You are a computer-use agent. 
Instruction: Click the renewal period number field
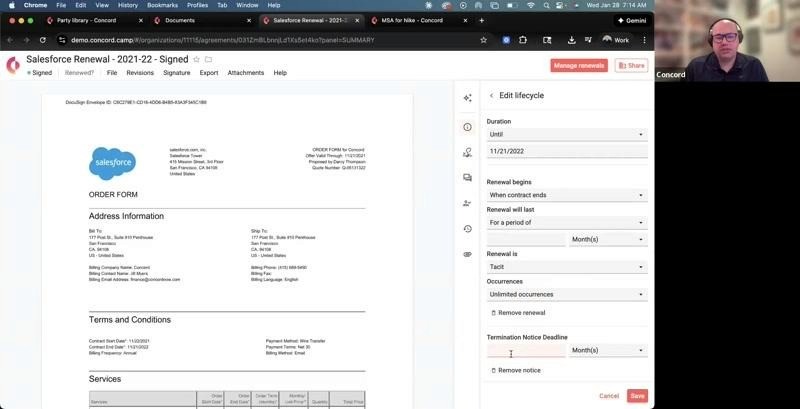pos(526,239)
